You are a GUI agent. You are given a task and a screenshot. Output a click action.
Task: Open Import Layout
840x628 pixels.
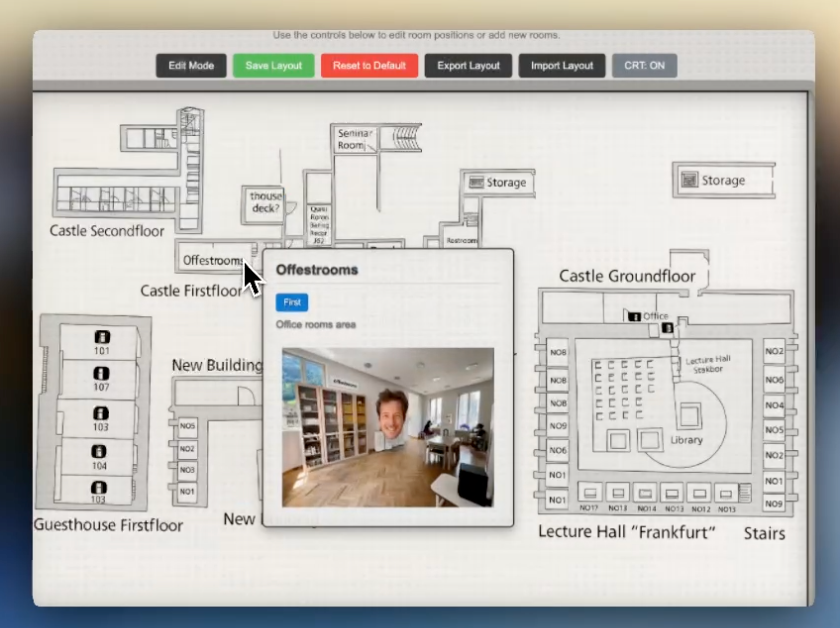pyautogui.click(x=562, y=66)
